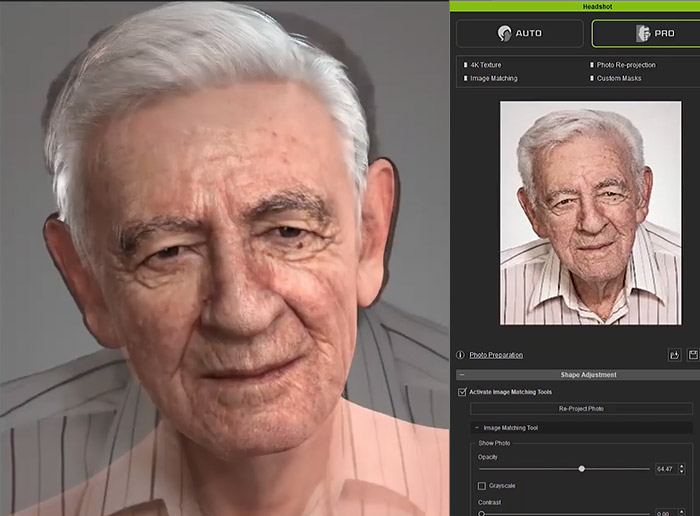
Task: Click the 4K Texture feature label
Action: pyautogui.click(x=485, y=65)
